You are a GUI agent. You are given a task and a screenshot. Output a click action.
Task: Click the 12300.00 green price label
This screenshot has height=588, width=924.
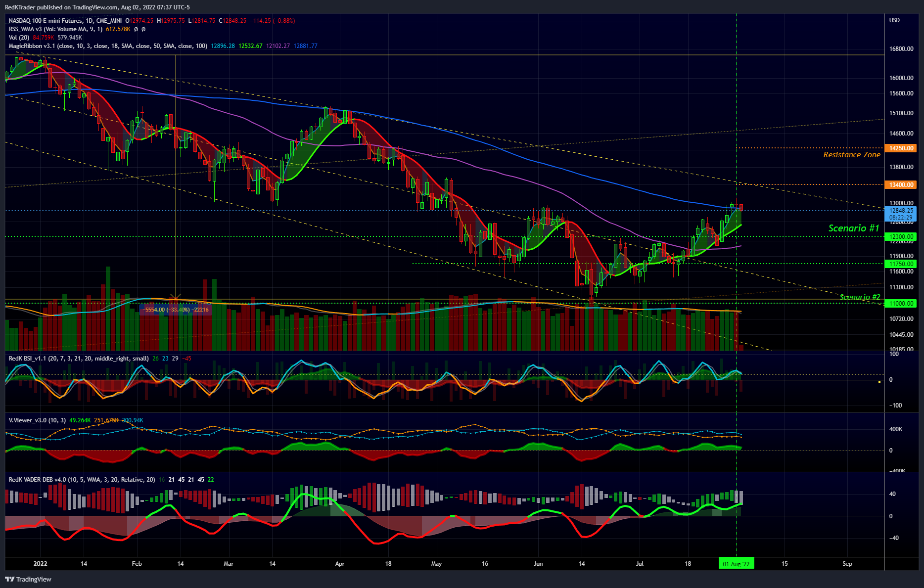click(x=901, y=237)
